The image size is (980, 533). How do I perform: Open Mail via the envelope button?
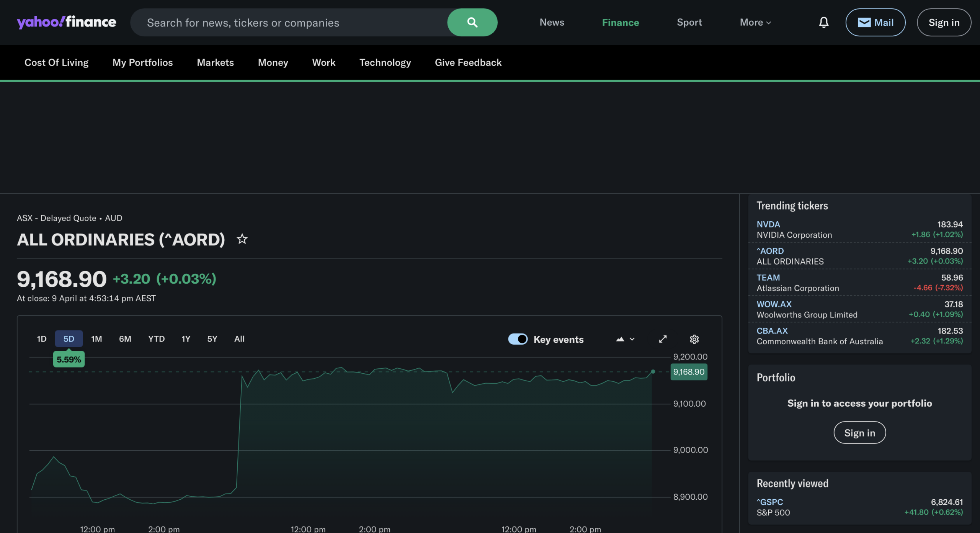[x=875, y=23]
